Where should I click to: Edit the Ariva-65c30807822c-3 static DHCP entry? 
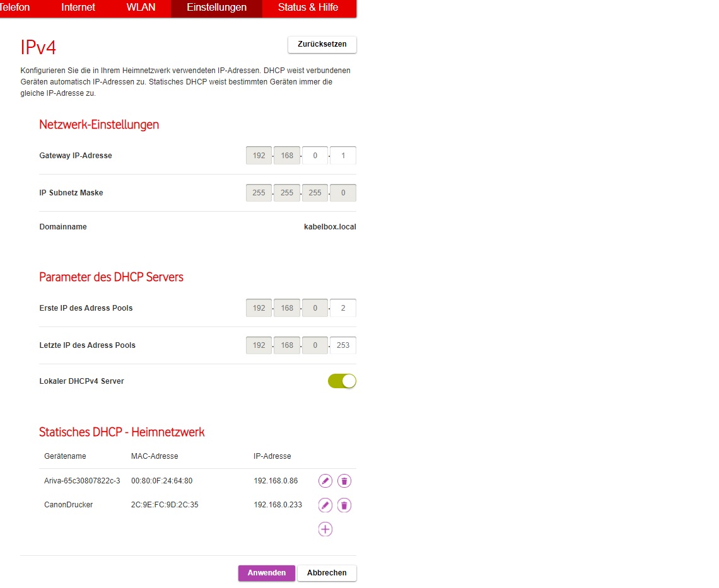(x=325, y=481)
